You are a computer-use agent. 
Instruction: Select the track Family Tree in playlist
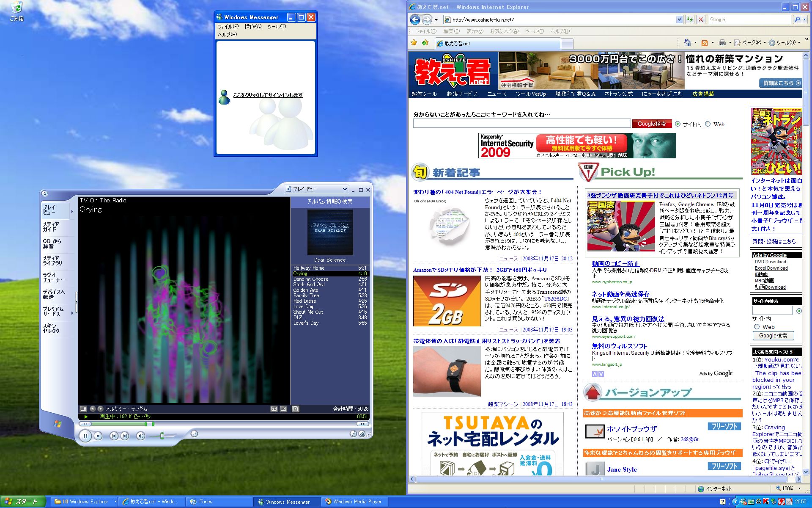click(x=330, y=295)
